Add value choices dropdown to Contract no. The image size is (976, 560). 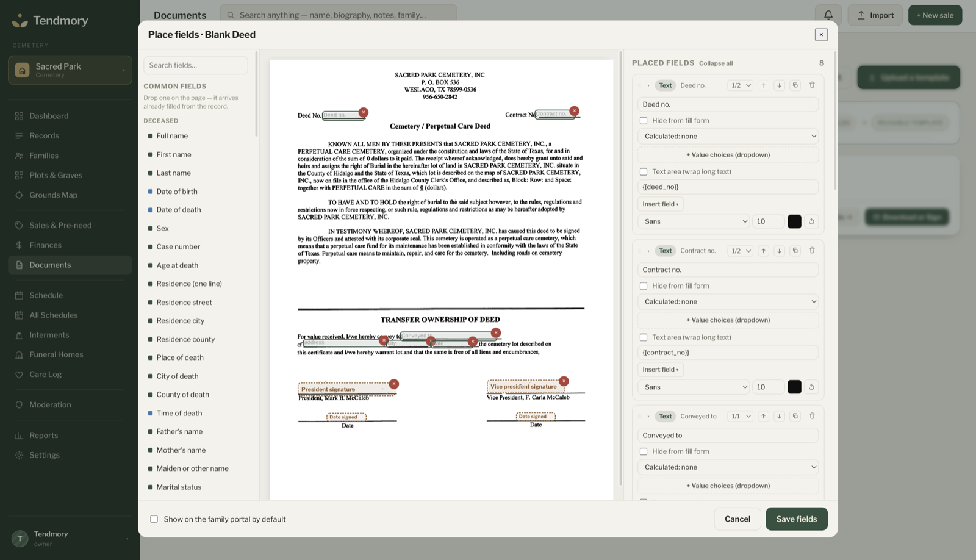click(728, 320)
